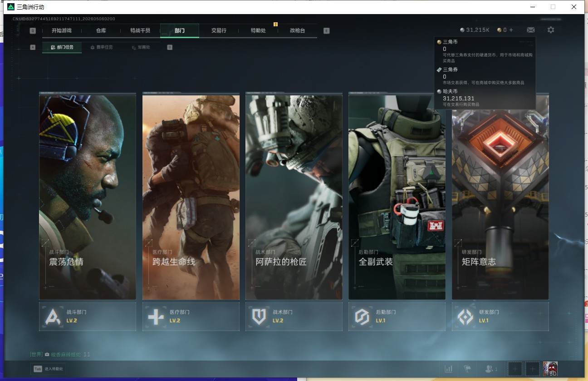
Task: Click the A key hint before 部门任务
Action: (x=33, y=47)
